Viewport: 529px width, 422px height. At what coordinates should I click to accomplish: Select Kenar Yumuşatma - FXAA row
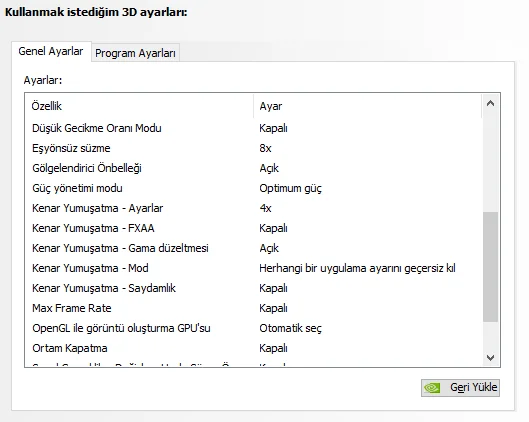click(254, 228)
